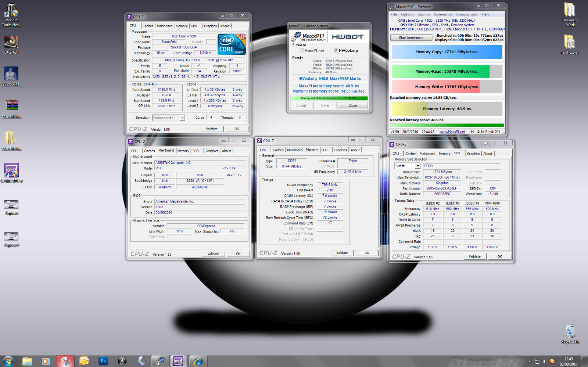Click the Memory-Write 13767 MByte/sec result bar

click(x=447, y=87)
